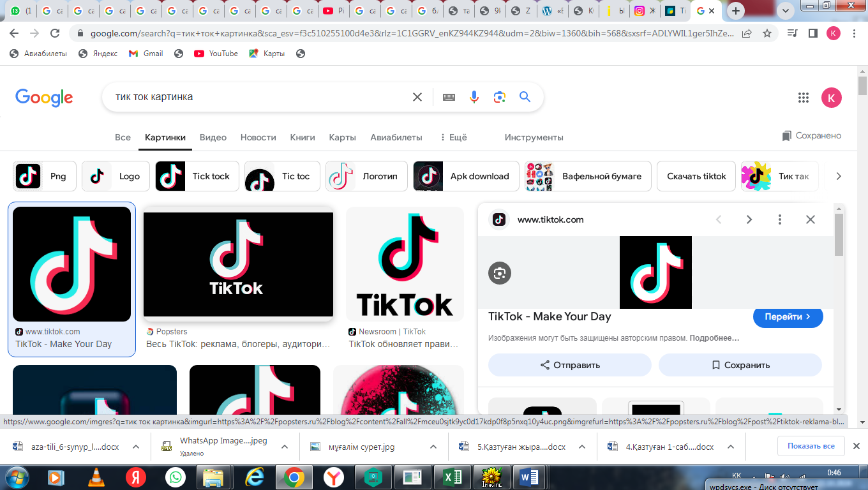Open the Popsters TikTok image result
The image size is (868, 490).
pos(238,265)
